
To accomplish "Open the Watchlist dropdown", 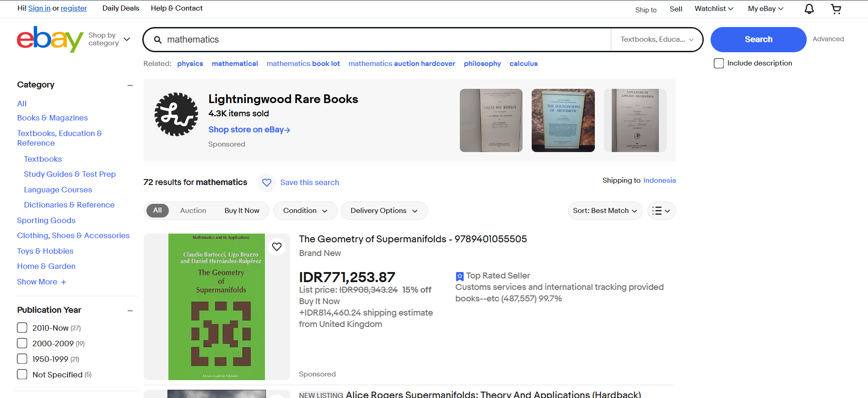I will point(714,9).
